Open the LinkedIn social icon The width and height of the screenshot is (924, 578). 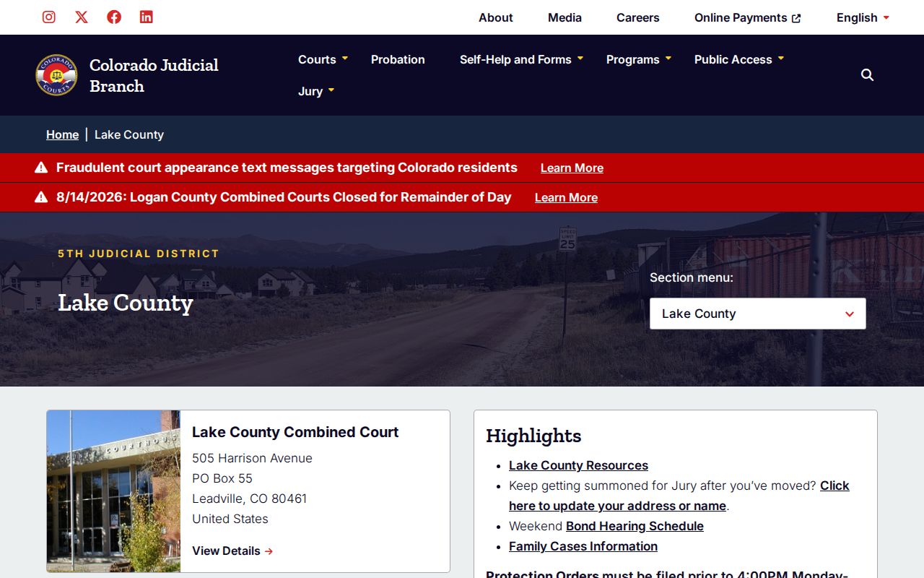coord(147,17)
